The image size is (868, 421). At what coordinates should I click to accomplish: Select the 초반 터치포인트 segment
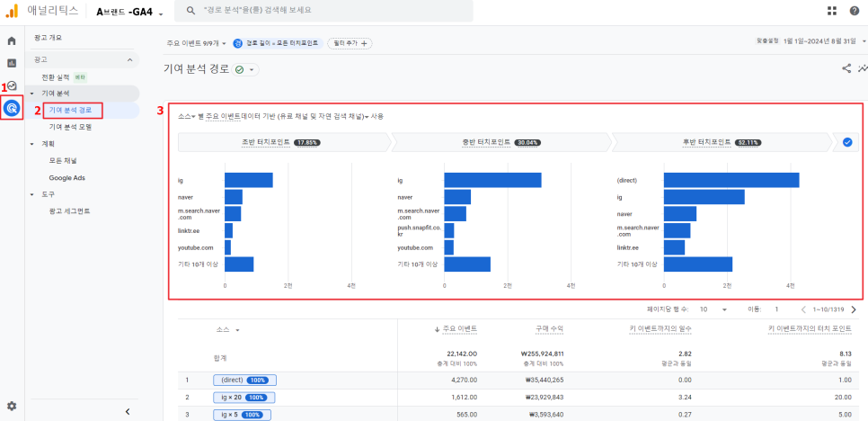point(285,142)
